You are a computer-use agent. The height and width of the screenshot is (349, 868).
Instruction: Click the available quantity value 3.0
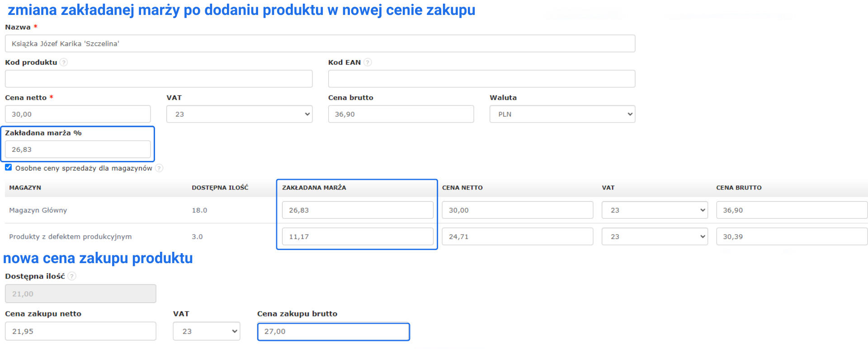[197, 236]
